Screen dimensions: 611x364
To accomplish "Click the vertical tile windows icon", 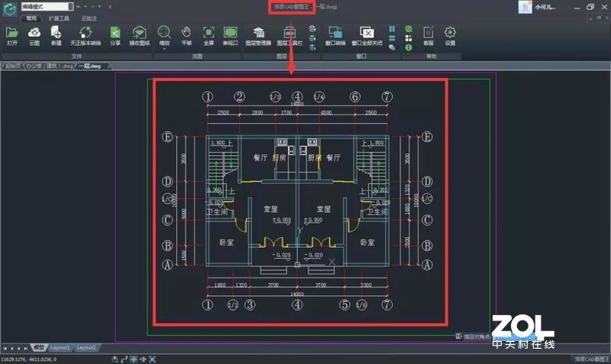I will click(392, 29).
